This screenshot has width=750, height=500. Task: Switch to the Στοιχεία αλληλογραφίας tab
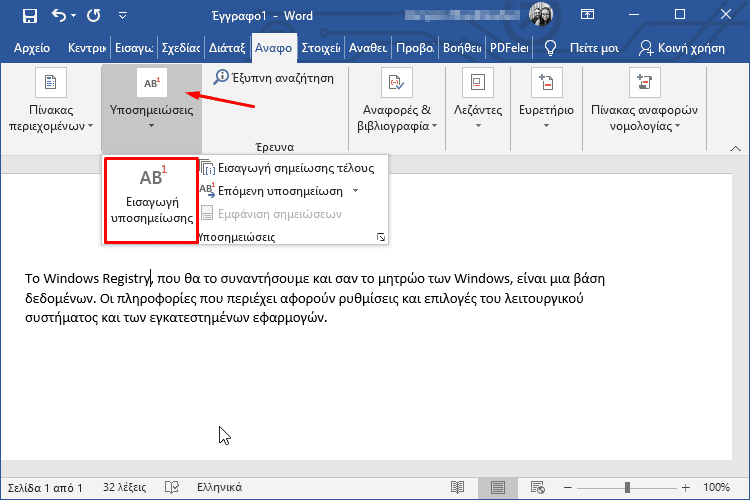click(320, 48)
